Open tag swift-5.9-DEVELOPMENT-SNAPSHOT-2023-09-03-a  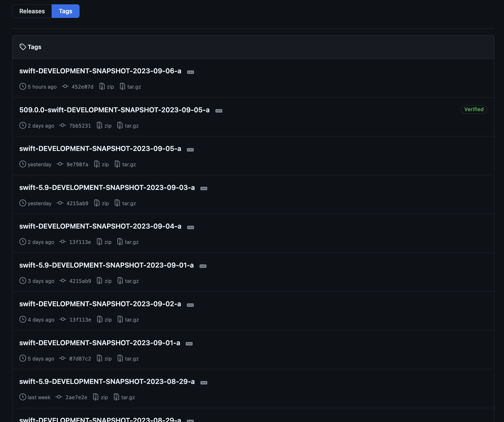[x=107, y=188]
